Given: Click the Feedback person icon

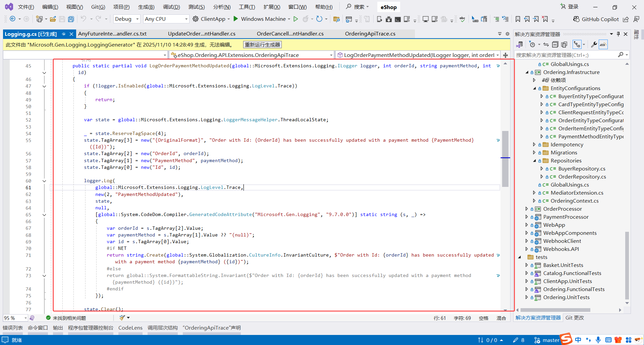Looking at the screenshot, I should [x=636, y=19].
